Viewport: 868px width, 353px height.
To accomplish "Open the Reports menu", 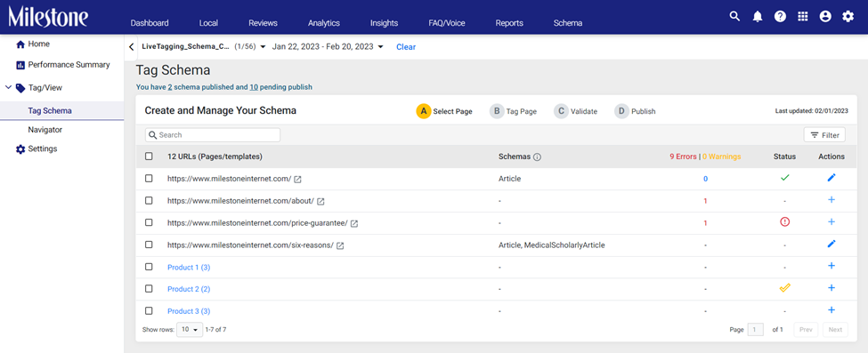I will (x=509, y=23).
